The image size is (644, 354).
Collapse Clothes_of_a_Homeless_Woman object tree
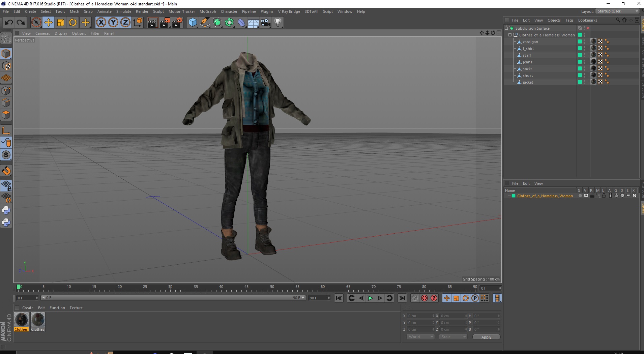[x=510, y=35]
